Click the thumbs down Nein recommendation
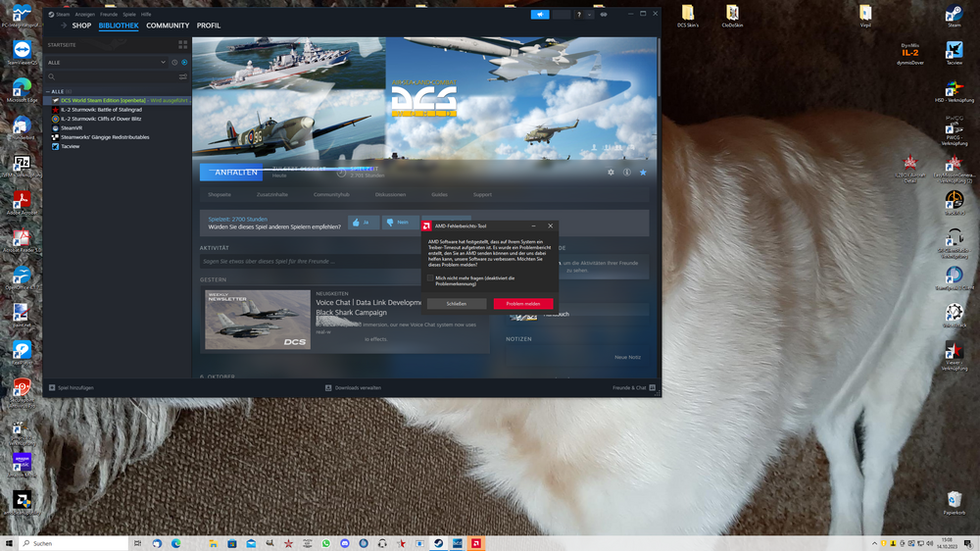 coord(400,222)
